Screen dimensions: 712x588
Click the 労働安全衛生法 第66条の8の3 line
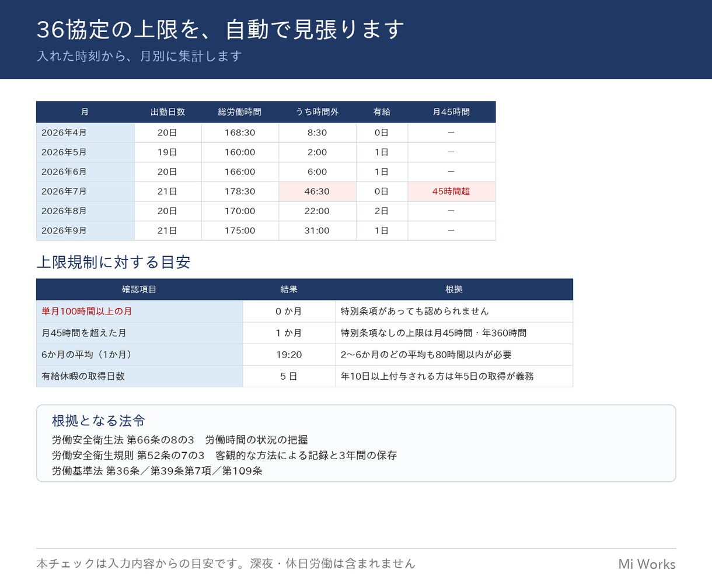tap(180, 440)
